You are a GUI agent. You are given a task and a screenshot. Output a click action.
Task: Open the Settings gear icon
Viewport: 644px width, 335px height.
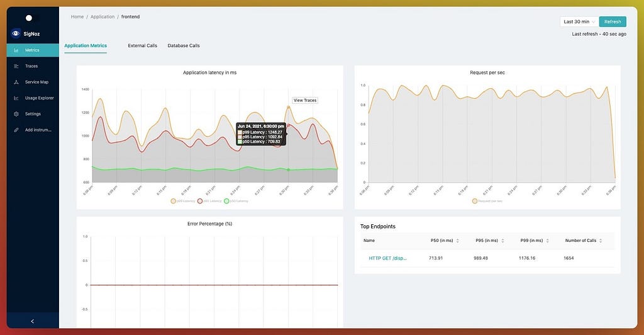click(16, 114)
